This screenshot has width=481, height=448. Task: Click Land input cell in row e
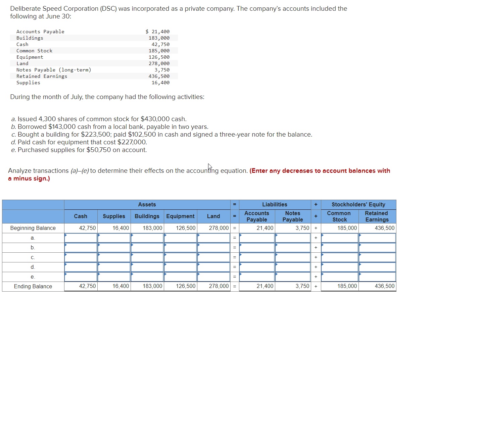point(213,277)
